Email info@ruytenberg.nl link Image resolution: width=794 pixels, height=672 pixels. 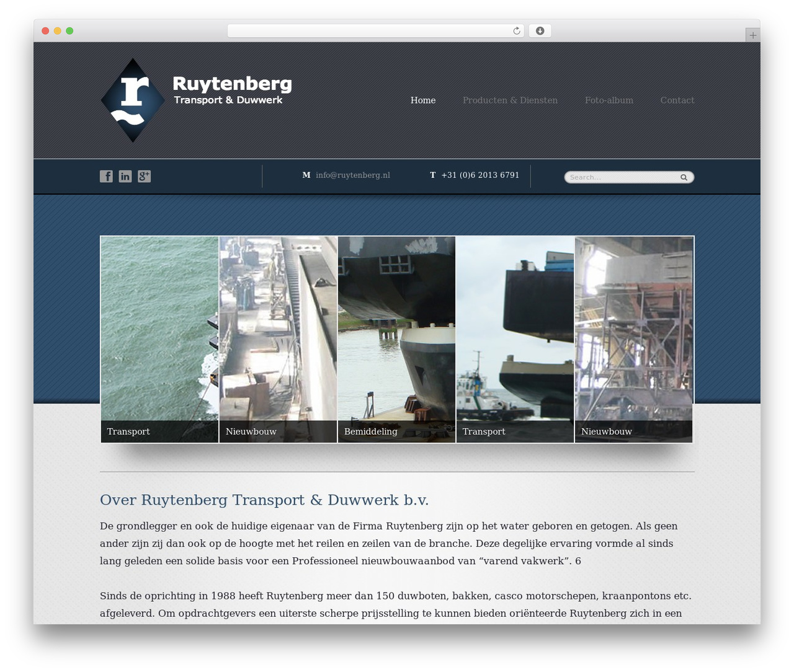tap(353, 175)
